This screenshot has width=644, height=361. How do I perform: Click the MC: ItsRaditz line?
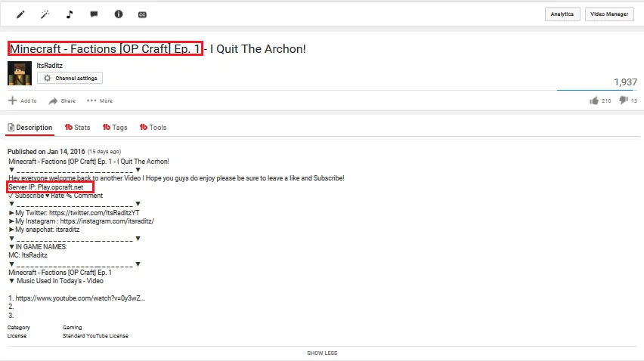(28, 255)
